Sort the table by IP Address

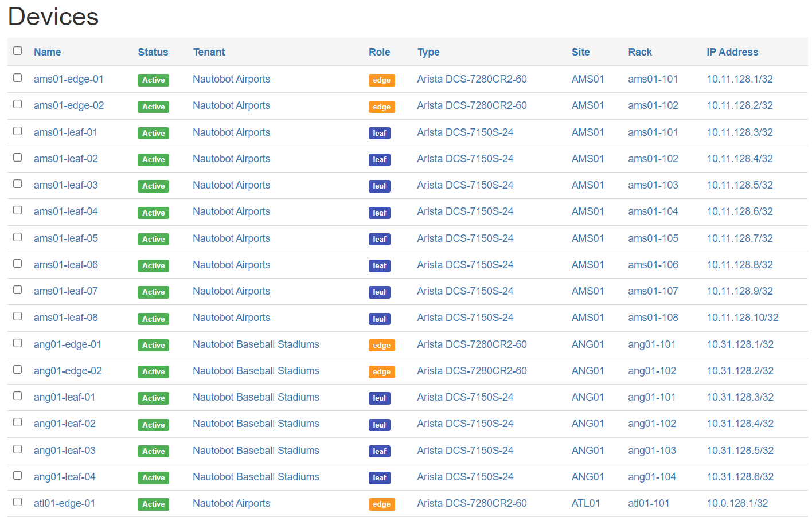(732, 52)
